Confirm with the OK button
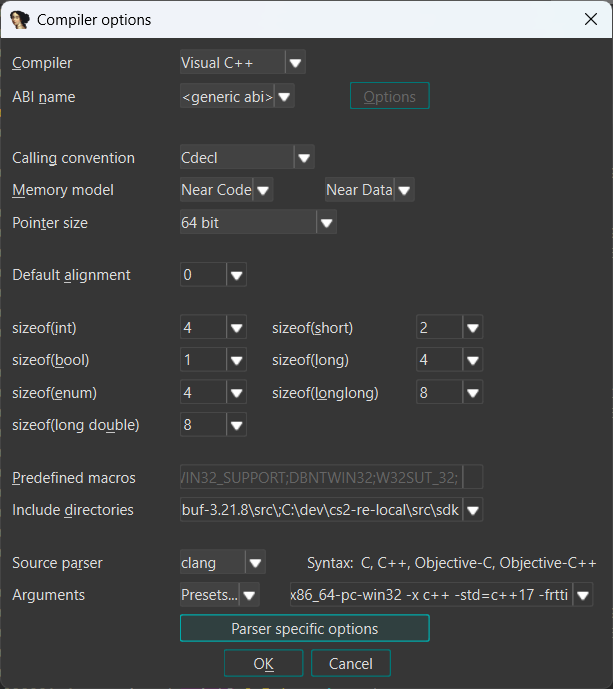Screen dimensions: 613x689 [x=263, y=663]
